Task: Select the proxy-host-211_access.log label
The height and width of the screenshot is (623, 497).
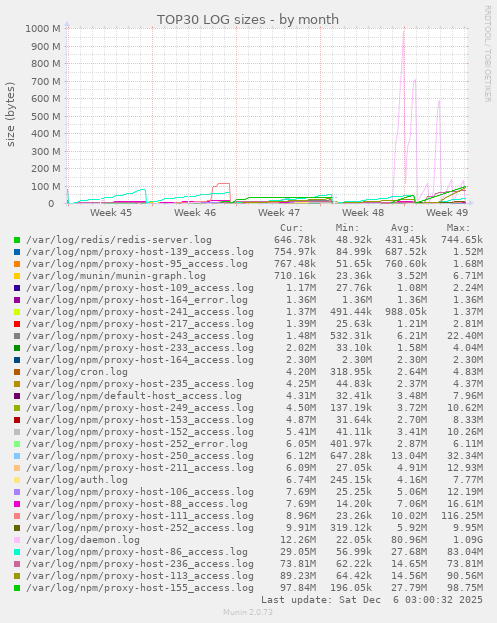Action: (140, 468)
